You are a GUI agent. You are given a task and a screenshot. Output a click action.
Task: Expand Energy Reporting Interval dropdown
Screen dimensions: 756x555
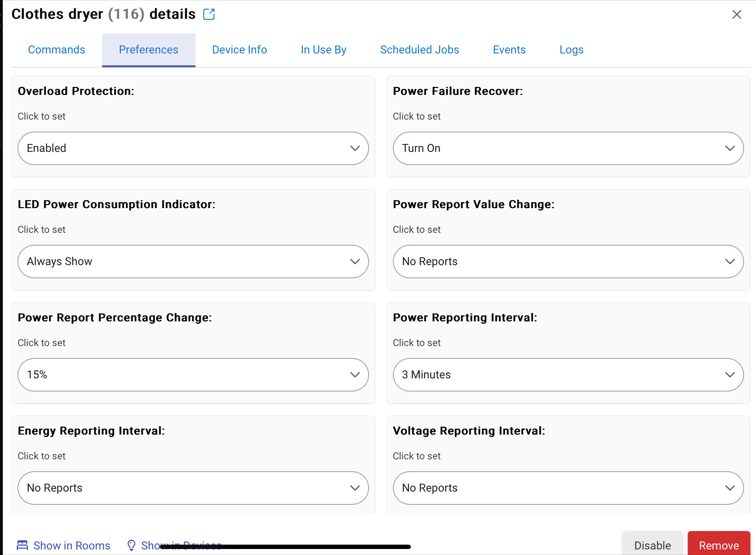193,488
